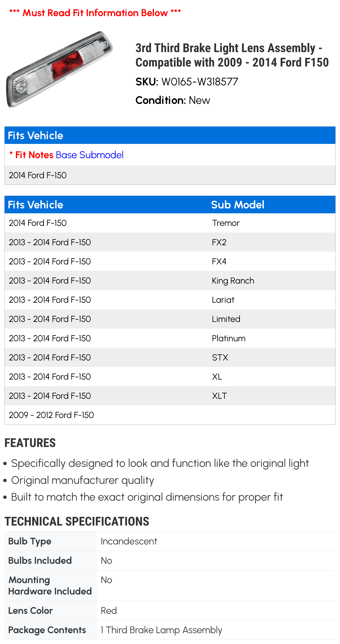Click the FEATURES section heading
Viewport: 340px width, 644px height.
30,443
